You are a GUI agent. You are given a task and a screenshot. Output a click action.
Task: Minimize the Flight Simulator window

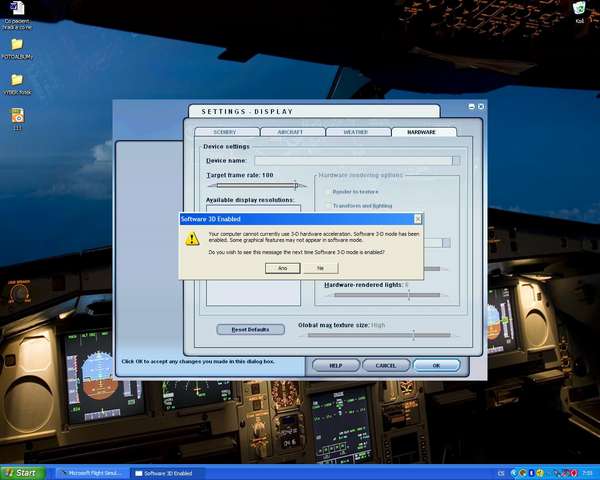pos(472,106)
